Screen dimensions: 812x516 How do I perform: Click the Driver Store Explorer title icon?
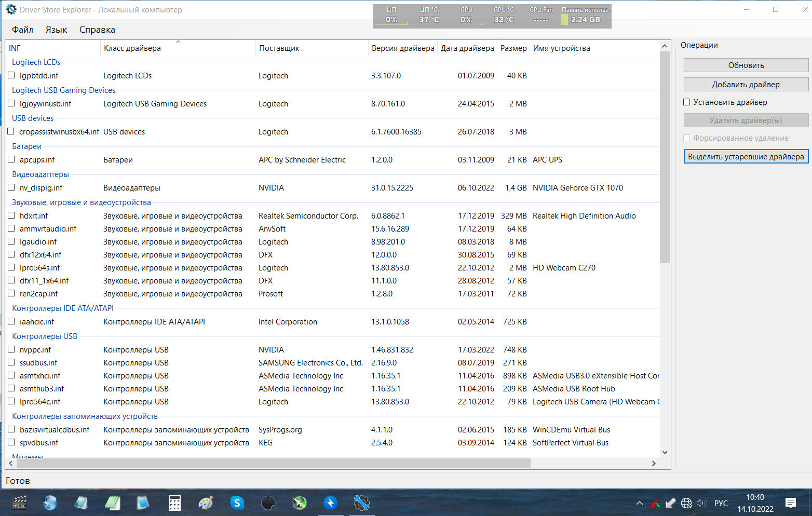click(x=11, y=9)
